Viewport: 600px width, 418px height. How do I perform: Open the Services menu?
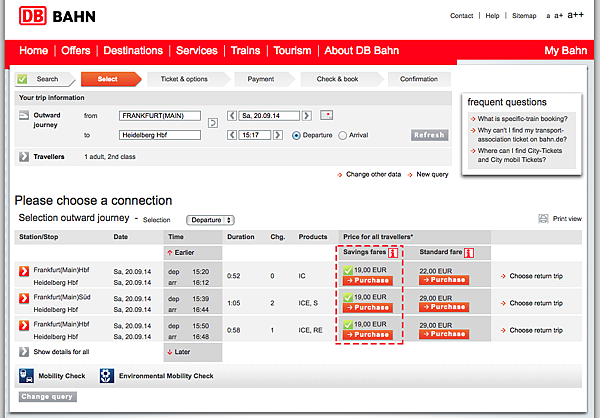[197, 51]
